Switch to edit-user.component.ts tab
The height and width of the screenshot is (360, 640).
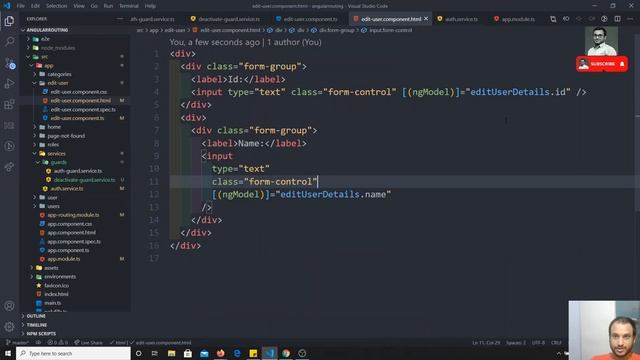tap(307, 19)
